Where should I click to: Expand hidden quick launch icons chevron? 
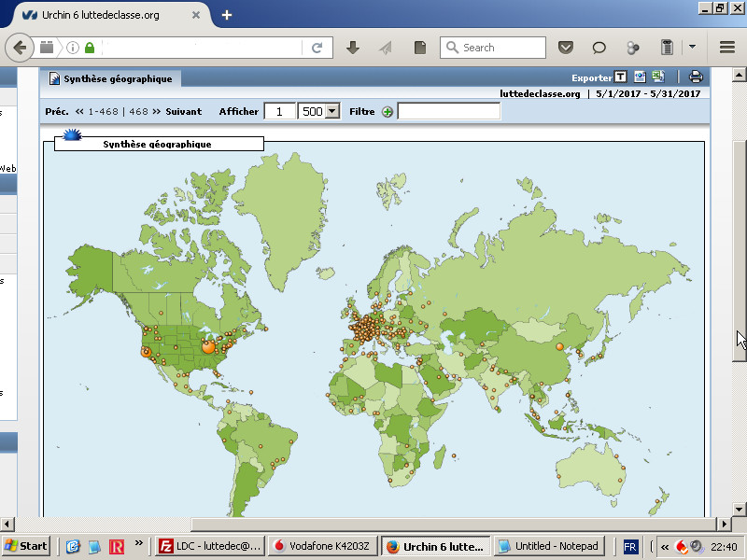coord(139,543)
